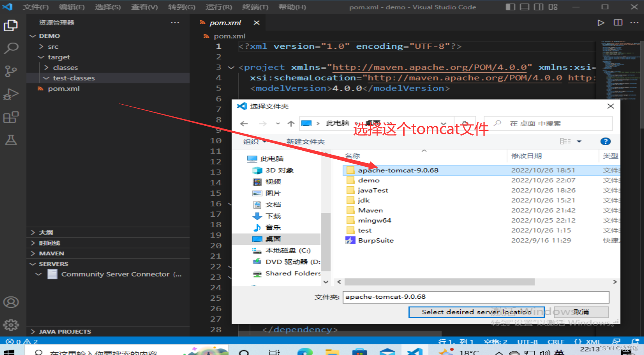Split the editor to the right
Screen dimensions: 644x355
click(x=618, y=23)
